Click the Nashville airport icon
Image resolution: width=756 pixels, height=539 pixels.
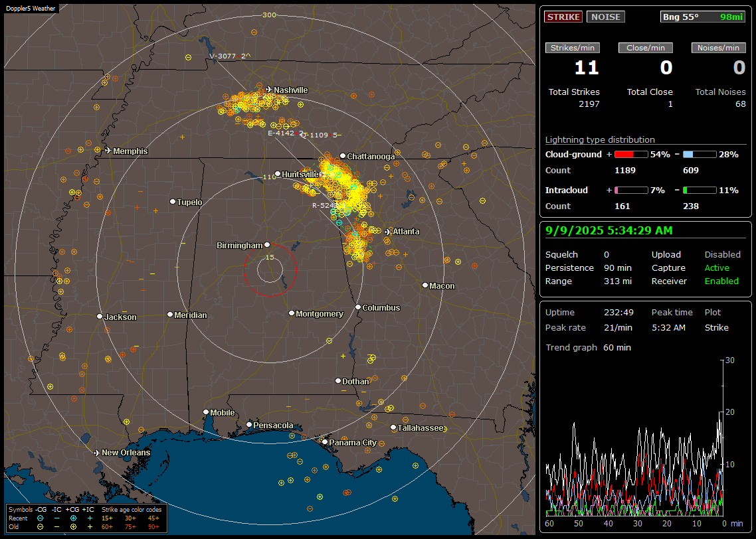268,90
